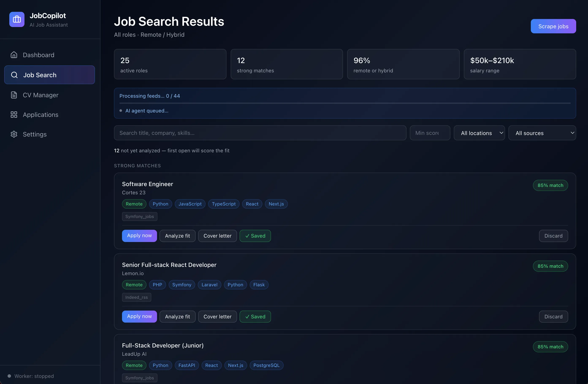Click the Settings gear icon
The width and height of the screenshot is (588, 384).
(14, 134)
